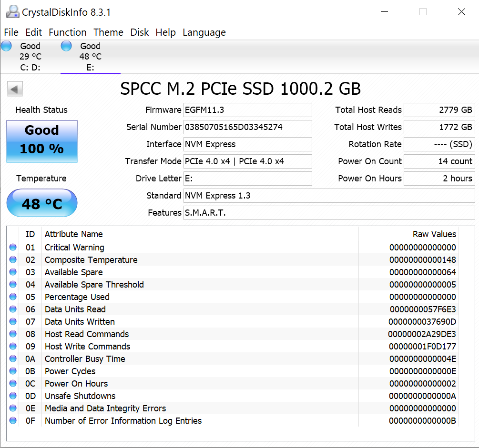Image resolution: width=479 pixels, height=448 pixels.
Task: Click the 48 °C temperature button
Action: 42,203
